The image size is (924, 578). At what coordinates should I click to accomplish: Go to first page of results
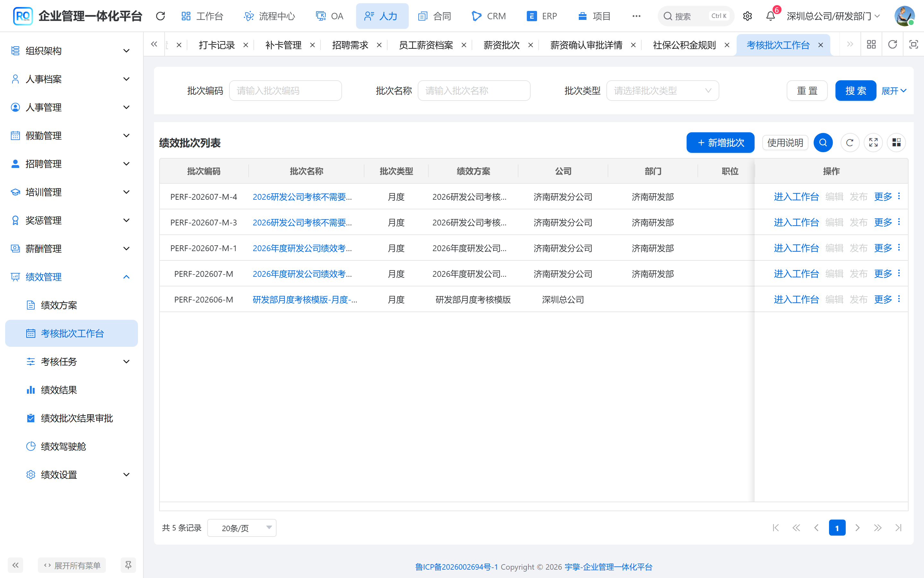[x=775, y=528]
